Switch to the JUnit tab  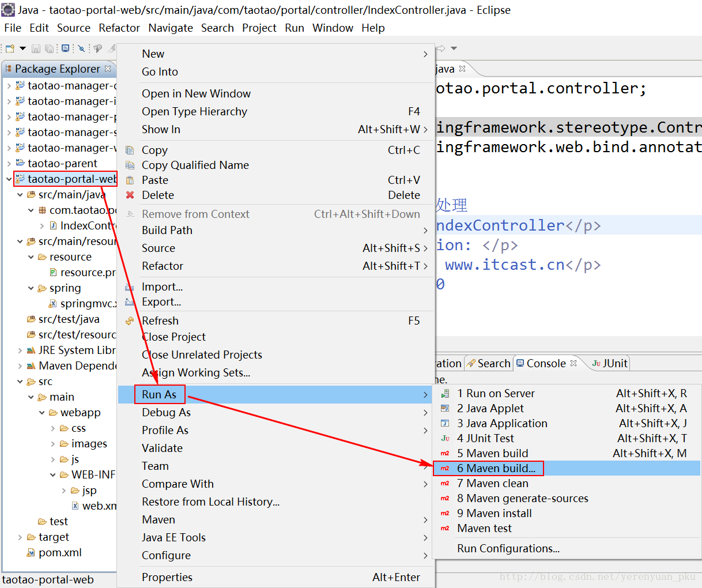coord(610,363)
